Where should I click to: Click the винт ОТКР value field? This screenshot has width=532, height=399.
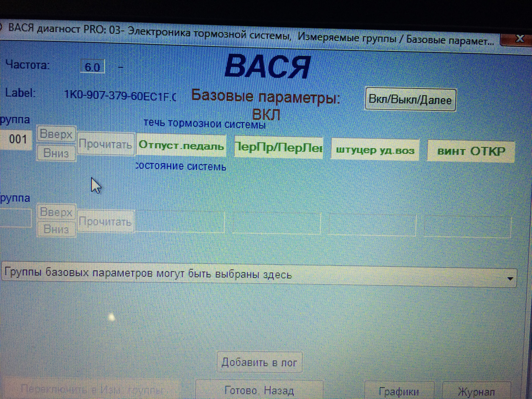pos(471,151)
